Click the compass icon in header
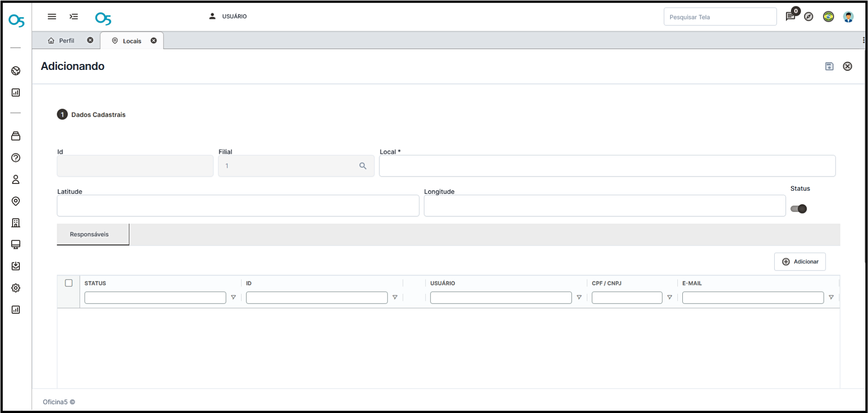Image resolution: width=868 pixels, height=413 pixels. [809, 17]
